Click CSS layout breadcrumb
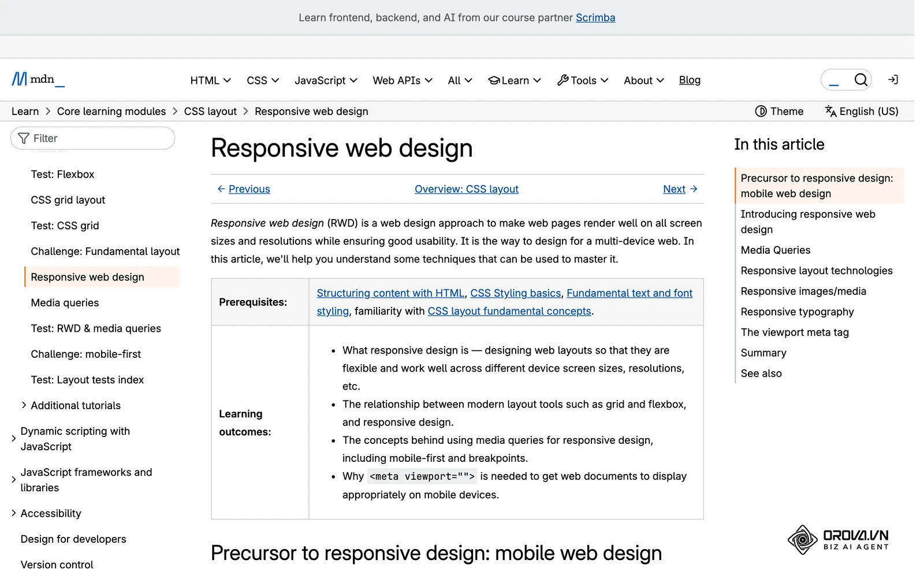The image size is (924, 578). [210, 111]
